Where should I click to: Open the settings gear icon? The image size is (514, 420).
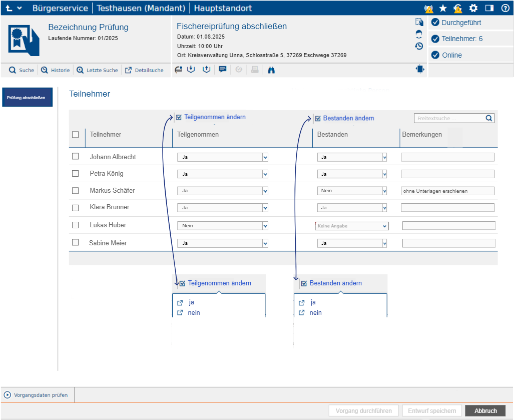click(473, 8)
